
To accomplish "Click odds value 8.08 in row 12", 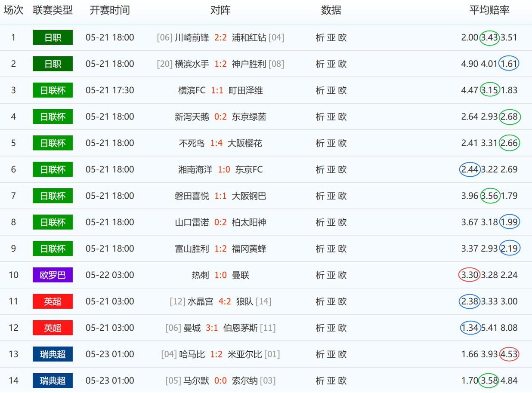I will click(509, 328).
